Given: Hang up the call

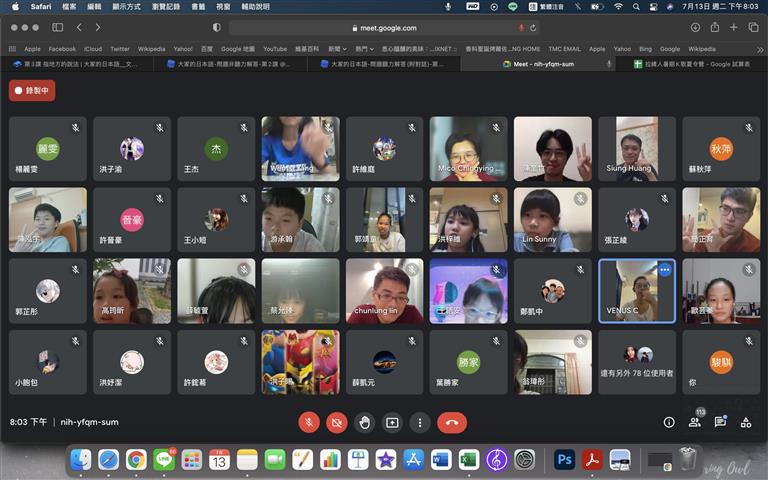Looking at the screenshot, I should tap(452, 422).
